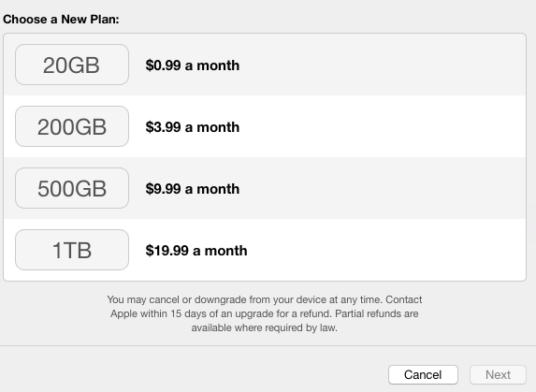536x392 pixels.
Task: Click the $3.99 a month price label
Action: (x=193, y=127)
